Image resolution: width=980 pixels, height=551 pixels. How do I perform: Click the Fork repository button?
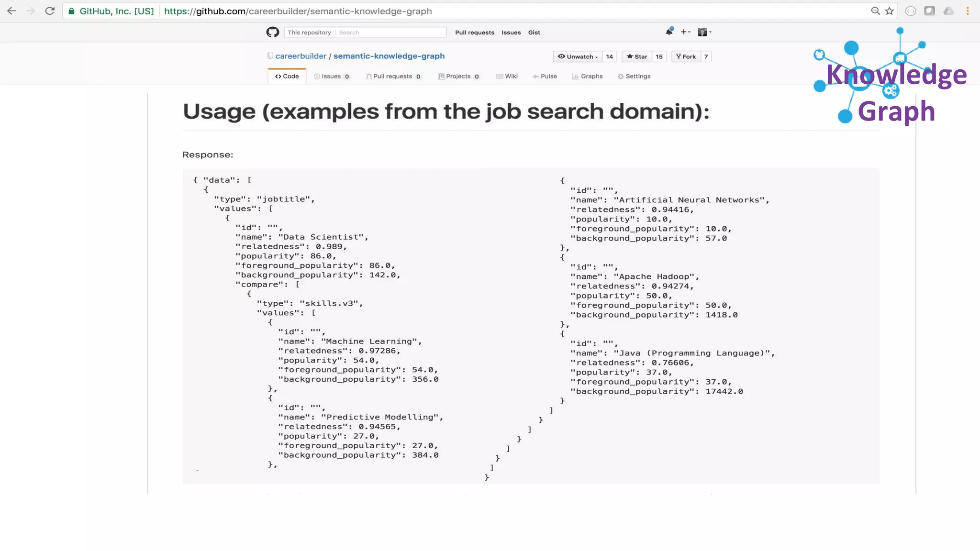tap(686, 56)
